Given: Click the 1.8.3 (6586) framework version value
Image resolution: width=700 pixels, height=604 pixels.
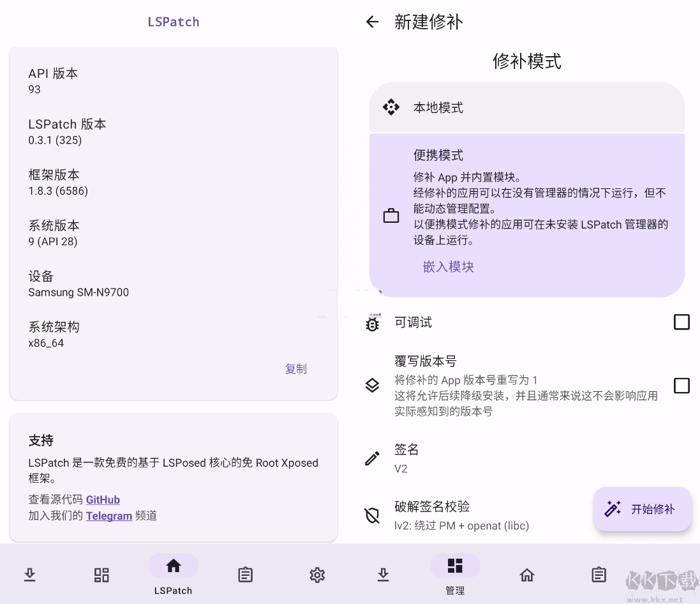Looking at the screenshot, I should (x=58, y=191).
